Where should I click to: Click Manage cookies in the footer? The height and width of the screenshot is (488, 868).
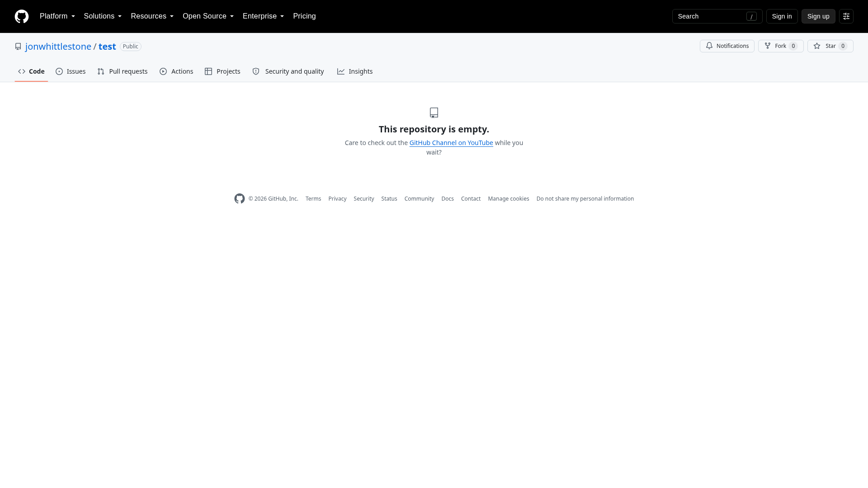509,199
